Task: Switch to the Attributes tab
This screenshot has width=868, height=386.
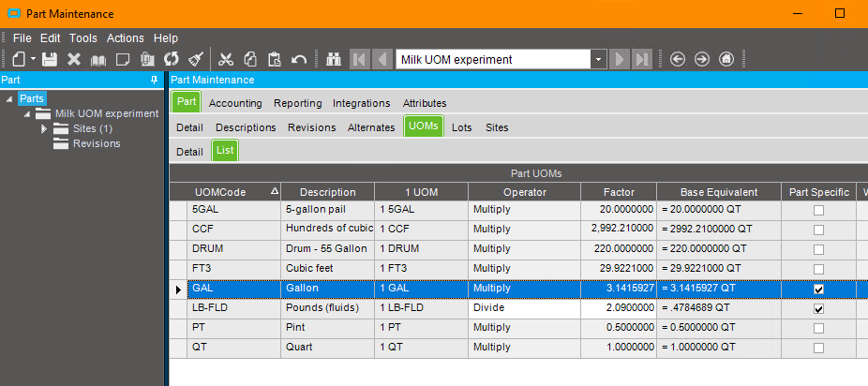Action: [425, 103]
